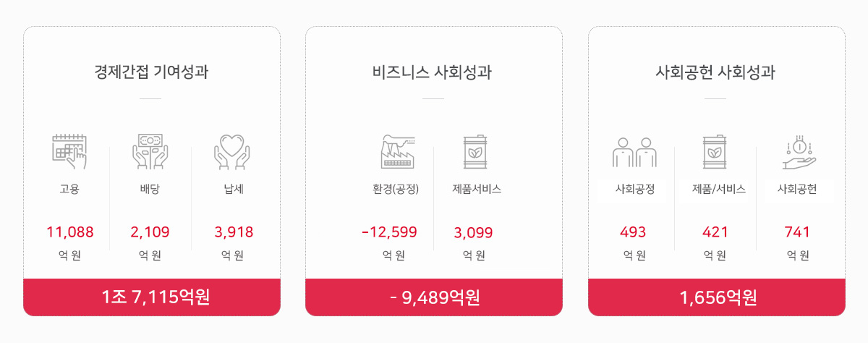Click the 3,099 product service value

pos(473,233)
